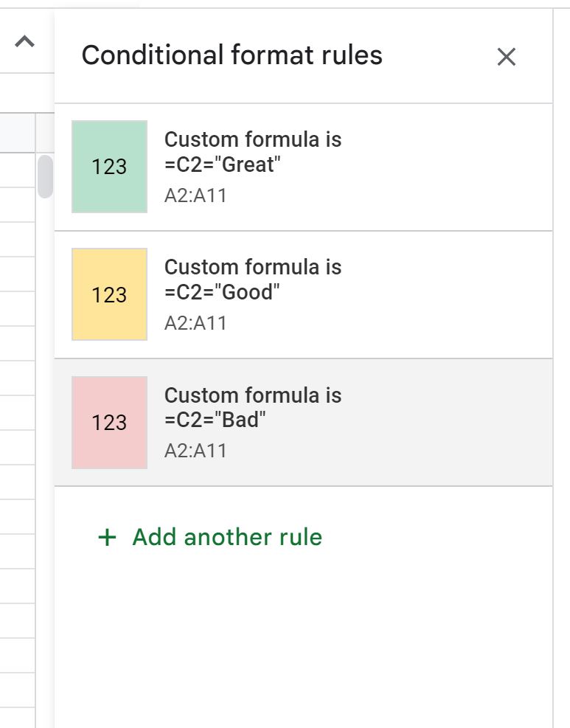Click the highlighted Bad rule entry

pos(295,421)
